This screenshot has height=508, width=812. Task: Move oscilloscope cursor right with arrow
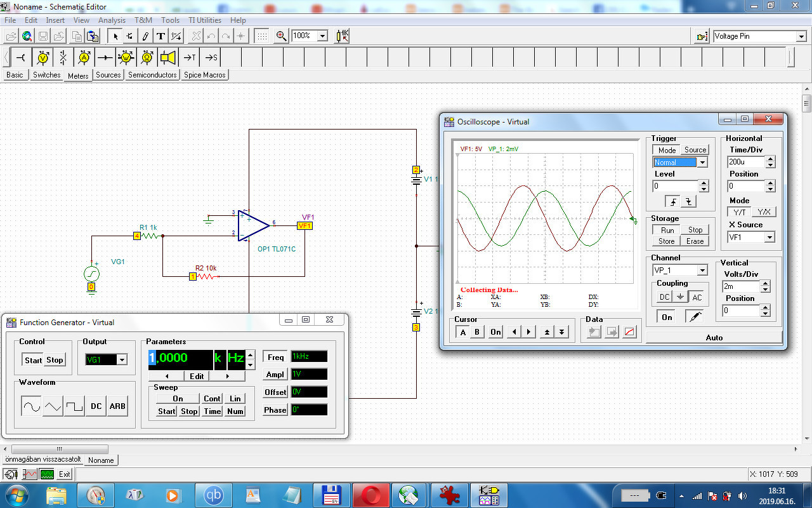pos(529,332)
